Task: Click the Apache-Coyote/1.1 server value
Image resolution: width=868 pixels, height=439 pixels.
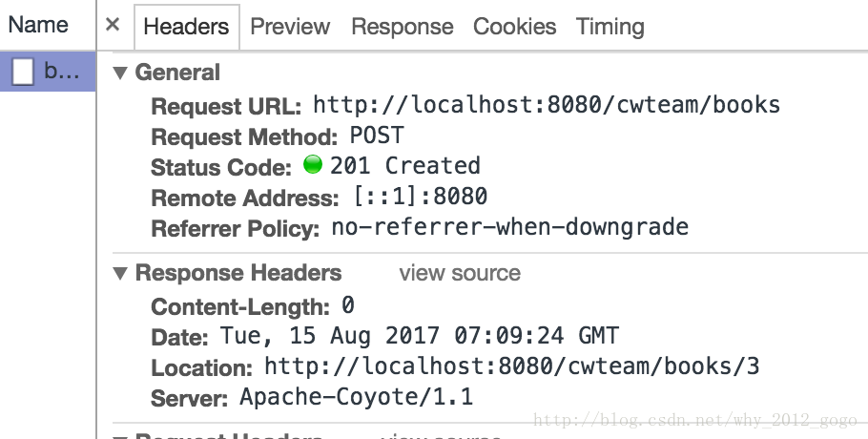Action: 357,397
